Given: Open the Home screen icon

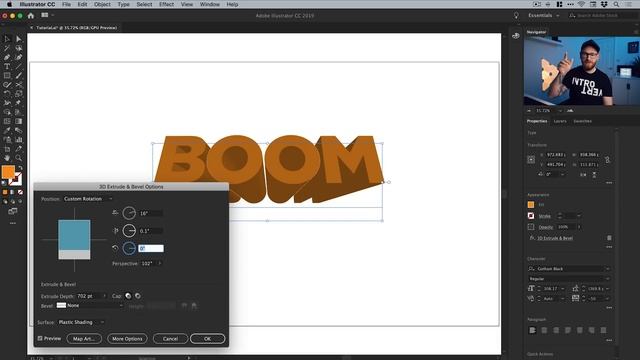Looking at the screenshot, I should pos(31,16).
